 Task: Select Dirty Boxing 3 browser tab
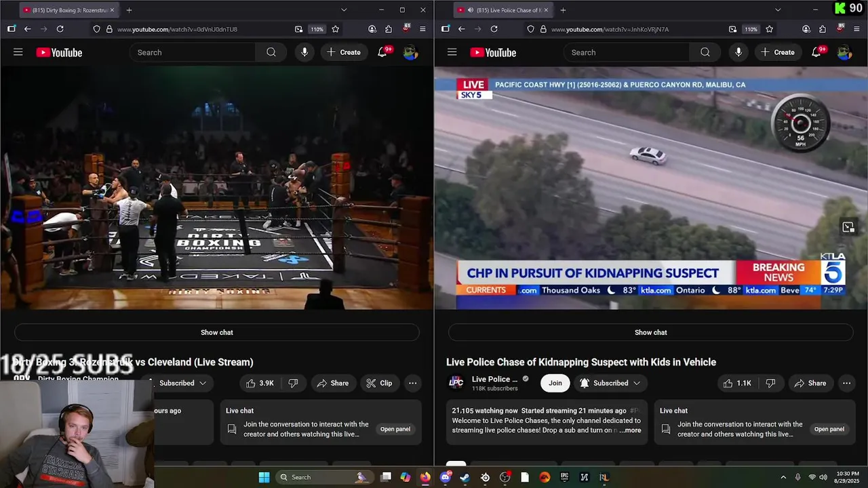click(x=68, y=10)
